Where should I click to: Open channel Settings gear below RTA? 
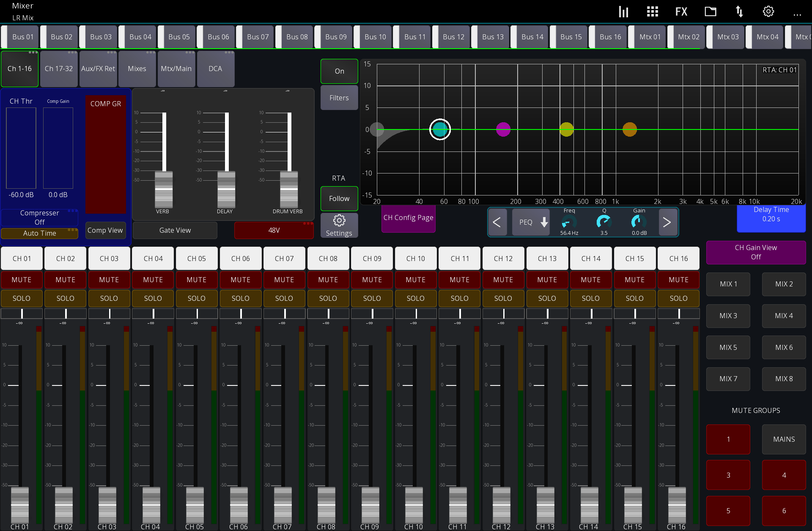point(339,225)
